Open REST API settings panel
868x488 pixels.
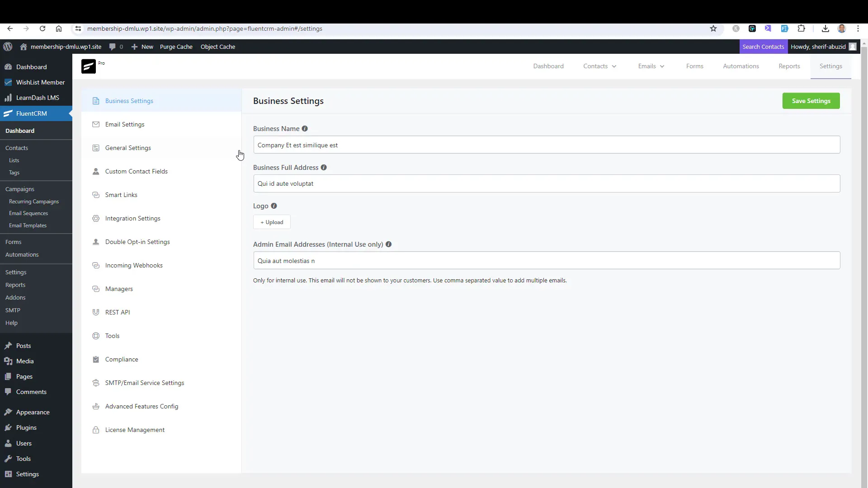(x=118, y=312)
